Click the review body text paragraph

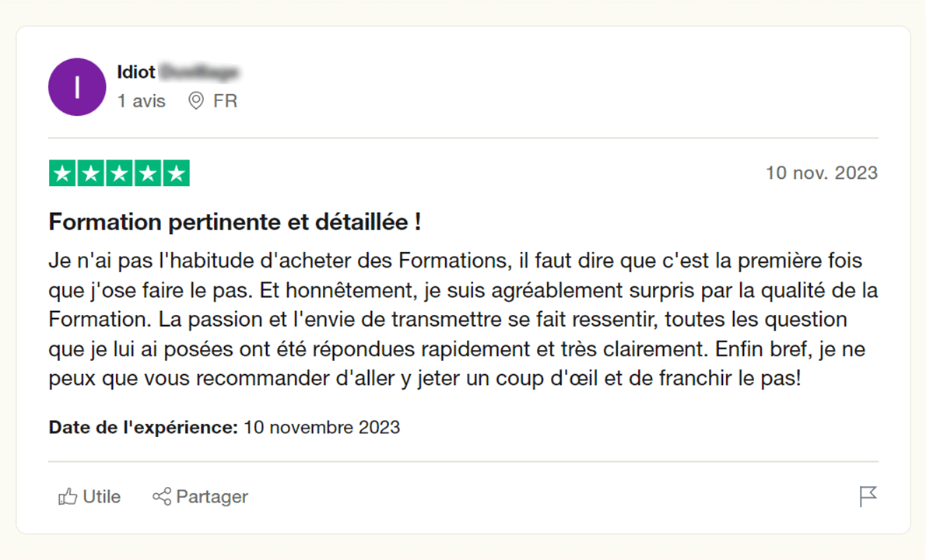(463, 319)
